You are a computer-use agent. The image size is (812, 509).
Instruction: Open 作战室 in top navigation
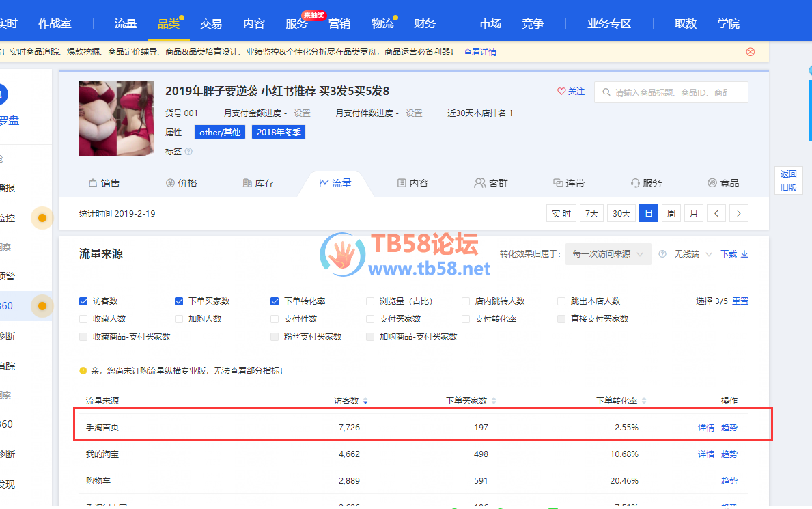(55, 23)
